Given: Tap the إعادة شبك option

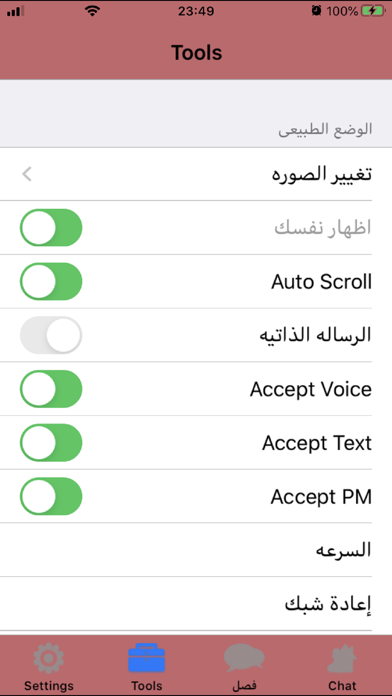Looking at the screenshot, I should [x=196, y=604].
